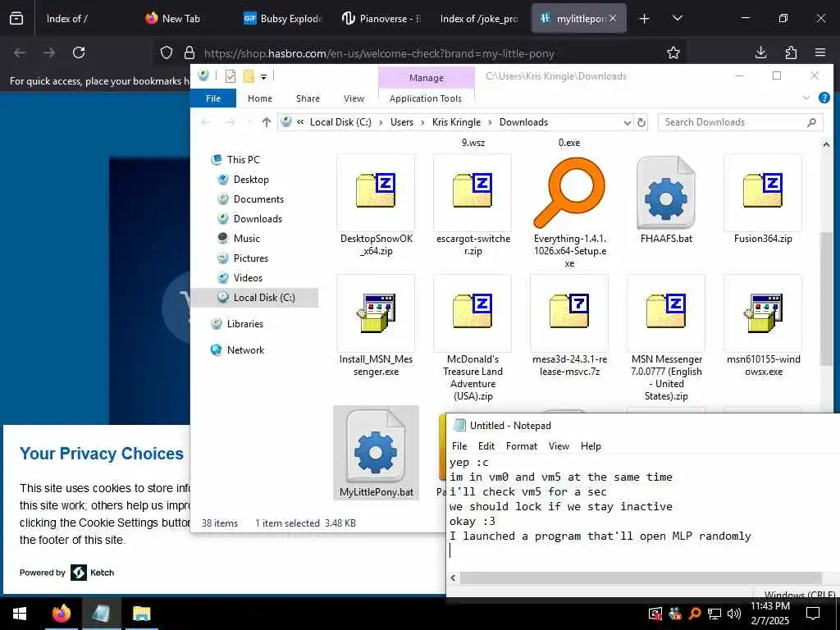Open Firefox list all tabs dropdown
Viewport: 840px width, 630px height.
pos(677,19)
